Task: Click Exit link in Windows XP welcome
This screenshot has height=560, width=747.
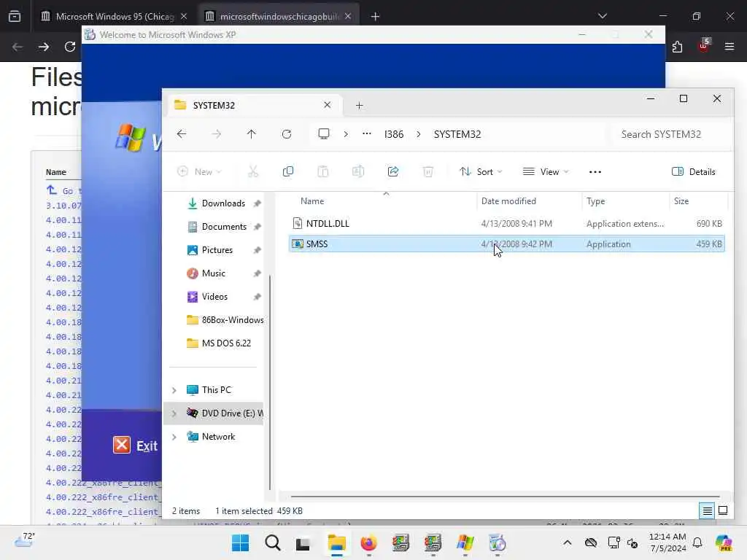Action: [147, 446]
